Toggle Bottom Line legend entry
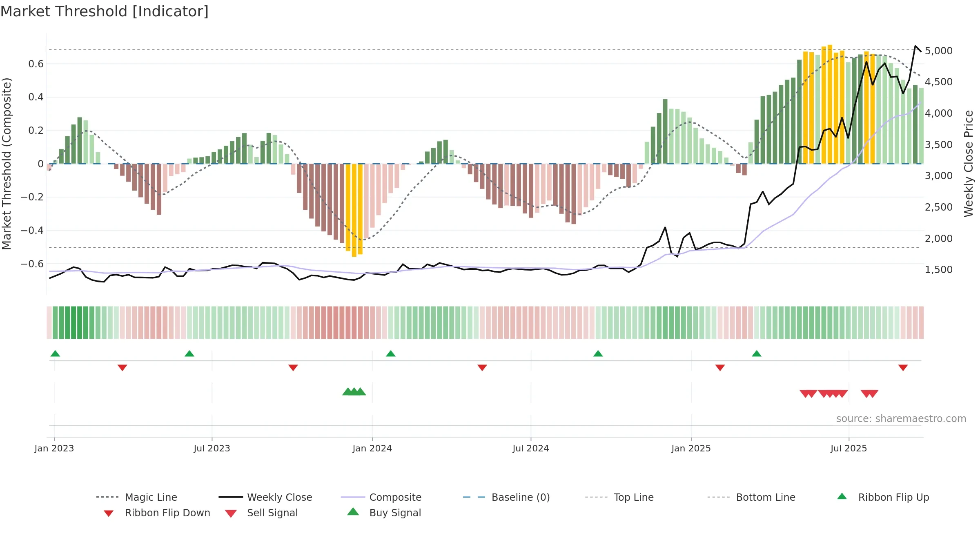This screenshot has height=551, width=980. (x=751, y=497)
